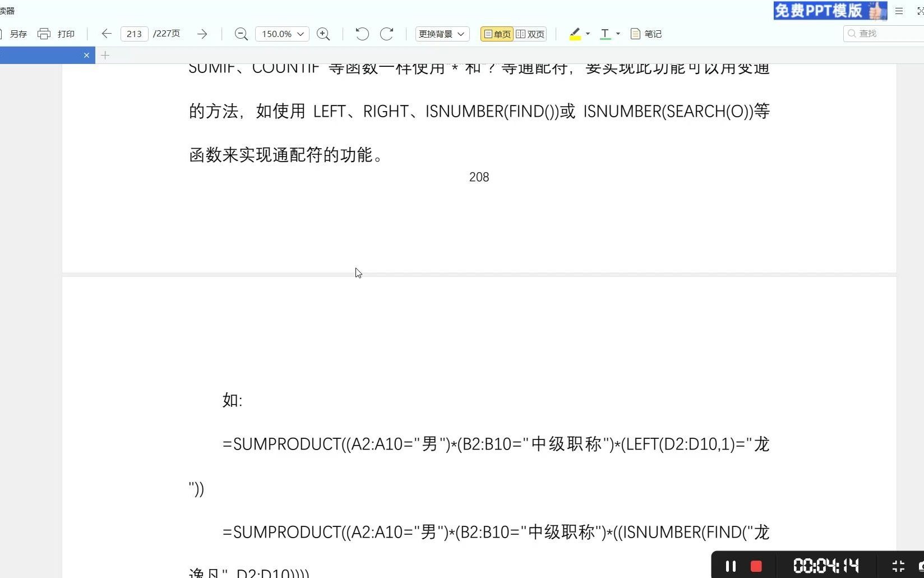Screen dimensions: 924x578
Task: Click inside the 查找 search field
Action: click(x=880, y=34)
